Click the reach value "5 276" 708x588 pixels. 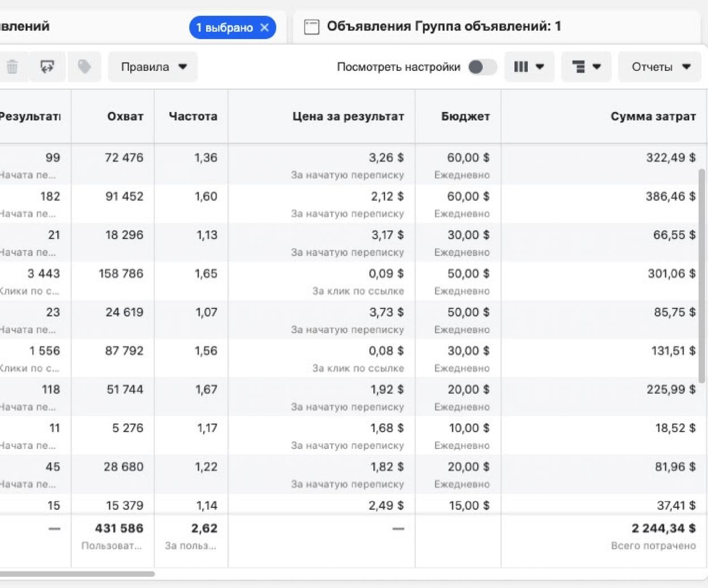128,428
